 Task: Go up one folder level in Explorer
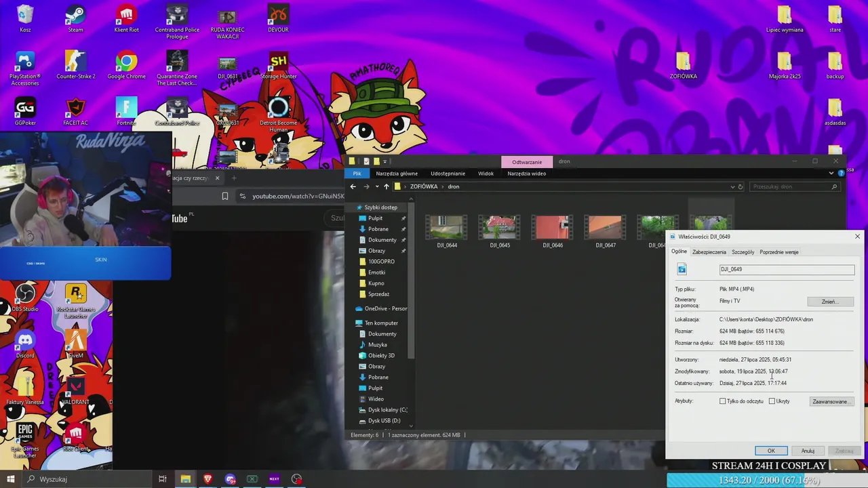click(386, 186)
